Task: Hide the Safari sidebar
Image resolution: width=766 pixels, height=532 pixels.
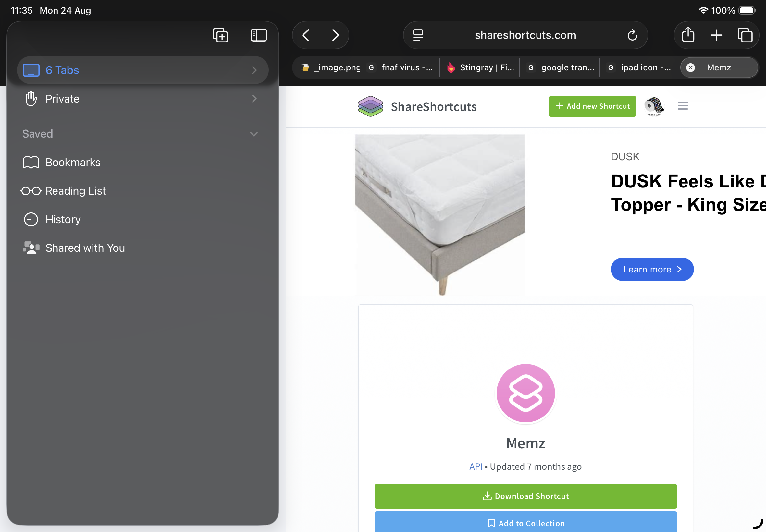Action: 258,35
